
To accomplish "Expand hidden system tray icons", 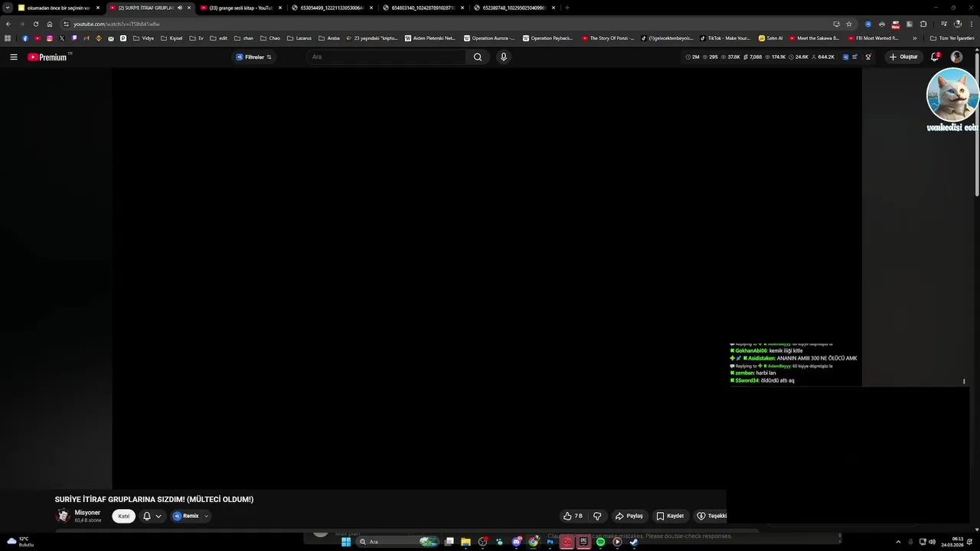I will point(898,542).
